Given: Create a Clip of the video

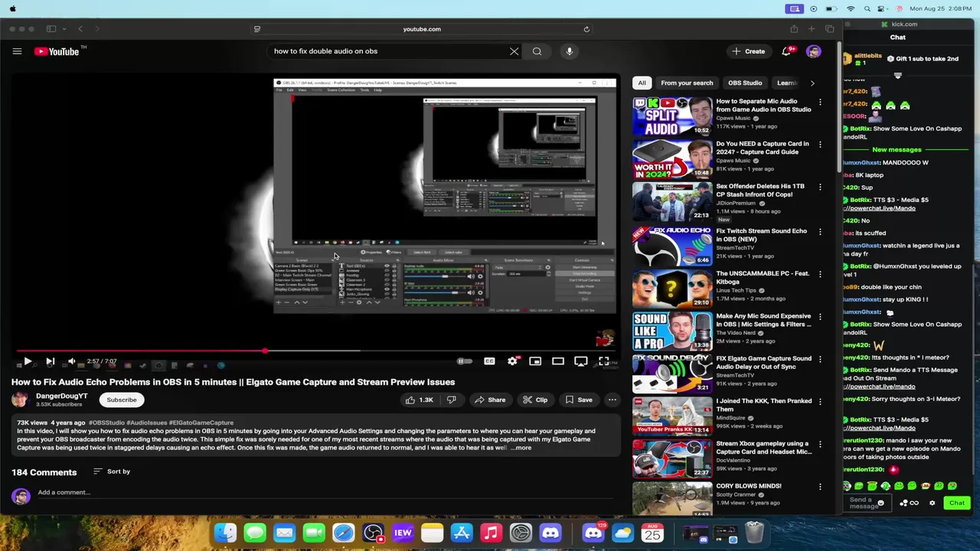Looking at the screenshot, I should (x=535, y=399).
